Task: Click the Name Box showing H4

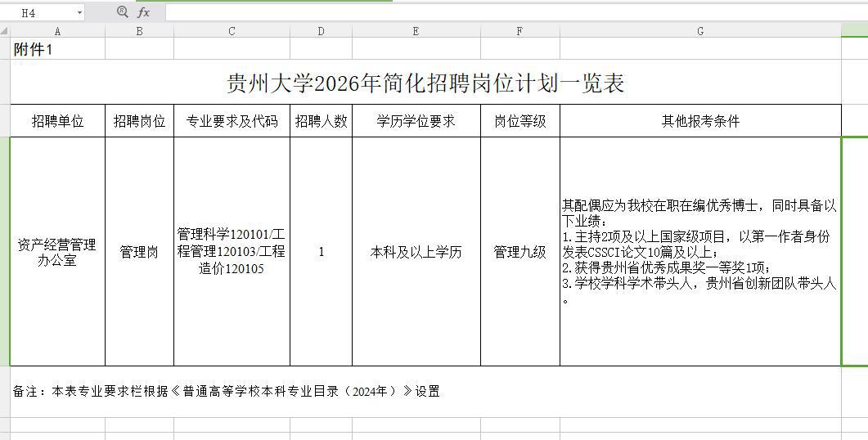Action: (x=42, y=12)
